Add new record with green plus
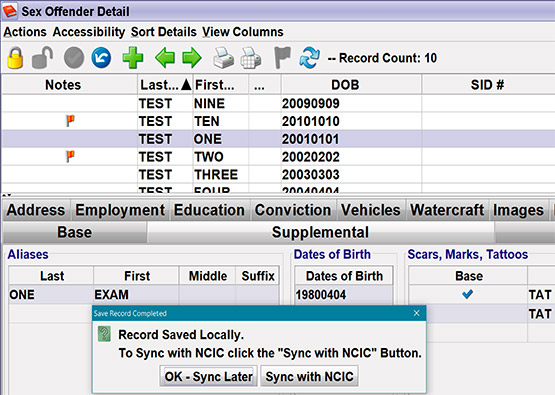 (x=133, y=58)
